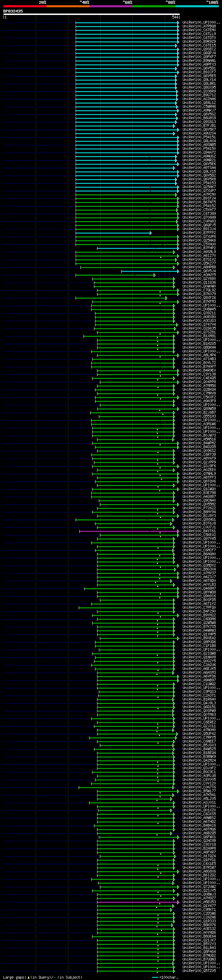Select hit UniRef100_Q1R333
The image size is (222, 980).
click(199, 921)
